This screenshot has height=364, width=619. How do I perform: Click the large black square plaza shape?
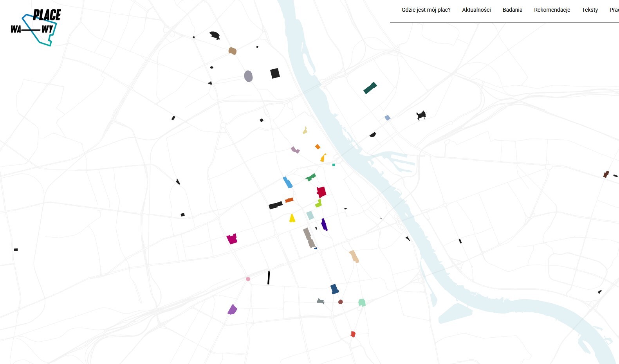(275, 73)
